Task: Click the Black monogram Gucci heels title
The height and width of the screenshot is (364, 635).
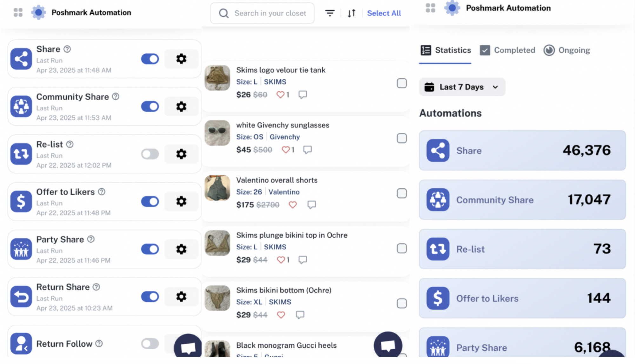Action: pyautogui.click(x=286, y=345)
